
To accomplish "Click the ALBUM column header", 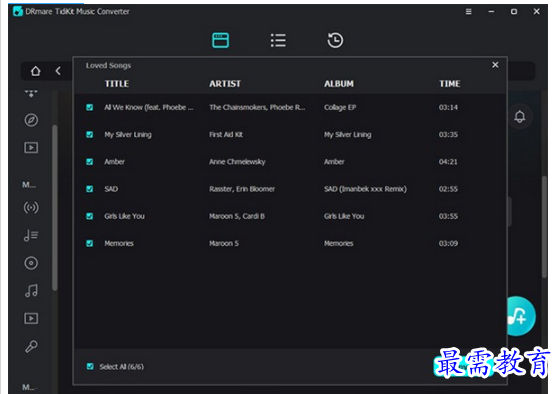I will pos(339,84).
